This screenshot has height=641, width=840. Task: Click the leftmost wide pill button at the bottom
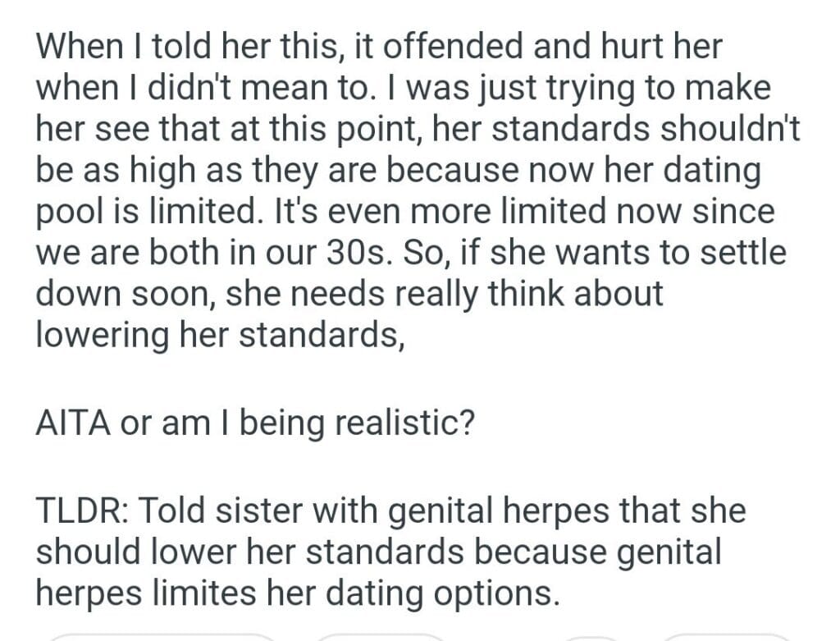click(160, 637)
